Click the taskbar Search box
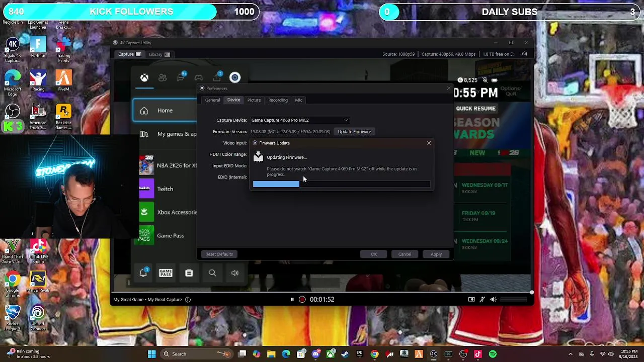This screenshot has width=644, height=362. [197, 354]
